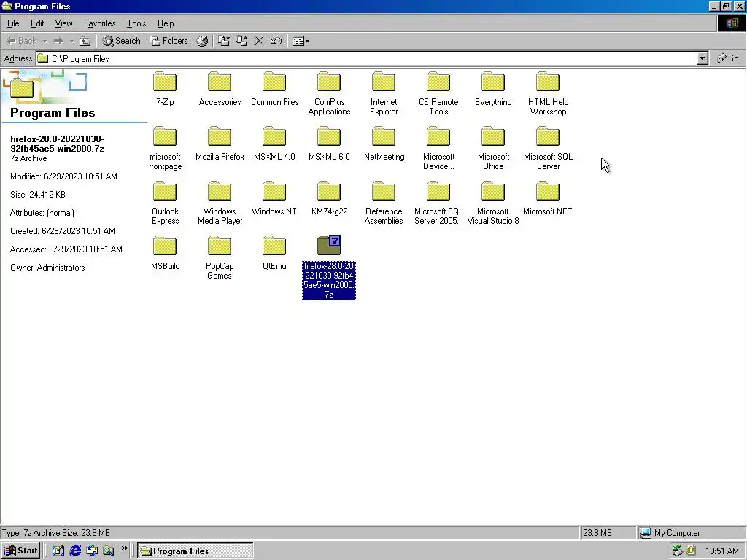Toggle the Folders pane button

pyautogui.click(x=169, y=41)
